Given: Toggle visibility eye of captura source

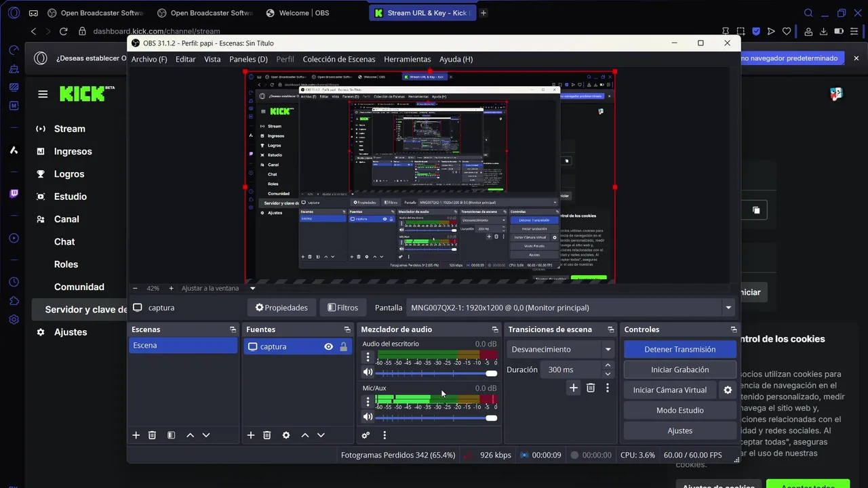Looking at the screenshot, I should [328, 346].
